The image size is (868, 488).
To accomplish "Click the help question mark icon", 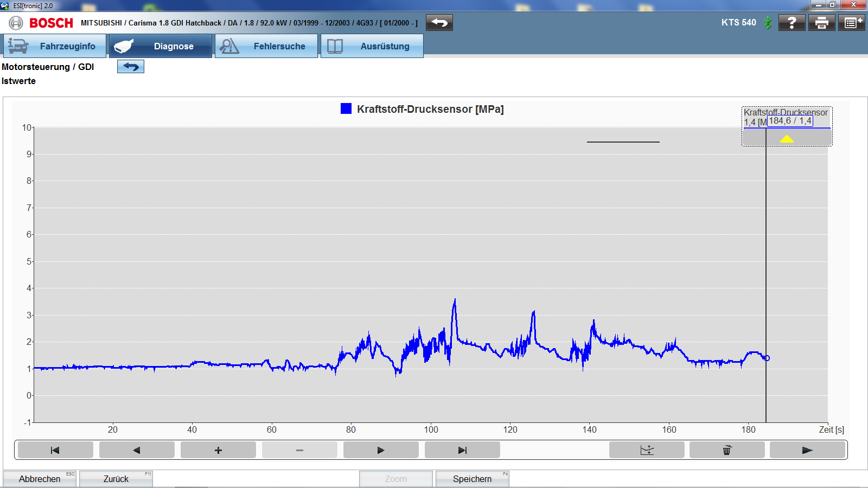I will click(x=792, y=23).
